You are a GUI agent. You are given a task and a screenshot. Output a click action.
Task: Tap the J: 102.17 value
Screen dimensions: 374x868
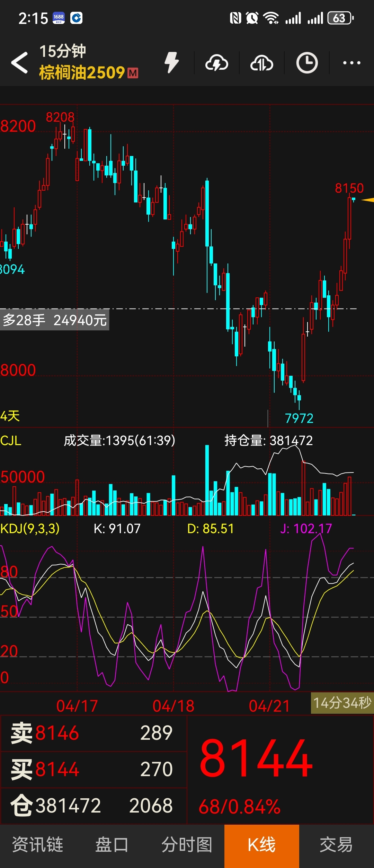click(306, 529)
